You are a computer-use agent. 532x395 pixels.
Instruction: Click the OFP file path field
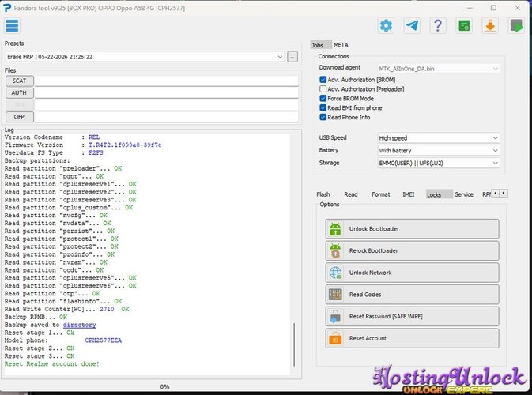(x=166, y=117)
